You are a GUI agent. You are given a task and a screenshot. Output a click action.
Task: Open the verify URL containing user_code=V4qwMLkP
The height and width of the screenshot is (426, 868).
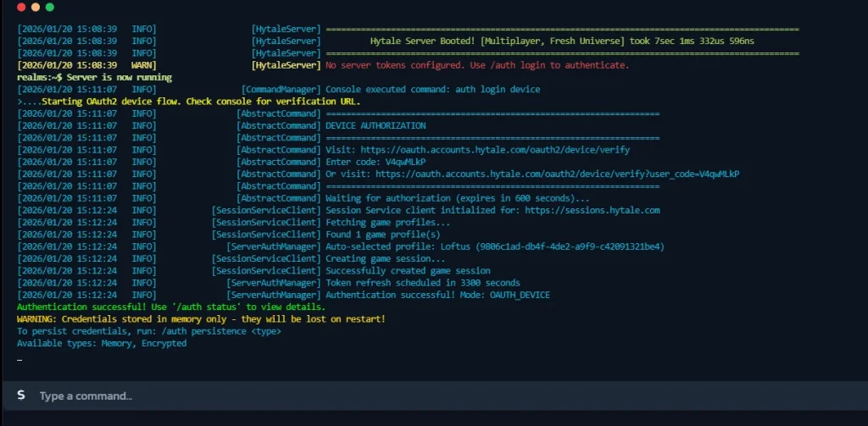tap(557, 174)
